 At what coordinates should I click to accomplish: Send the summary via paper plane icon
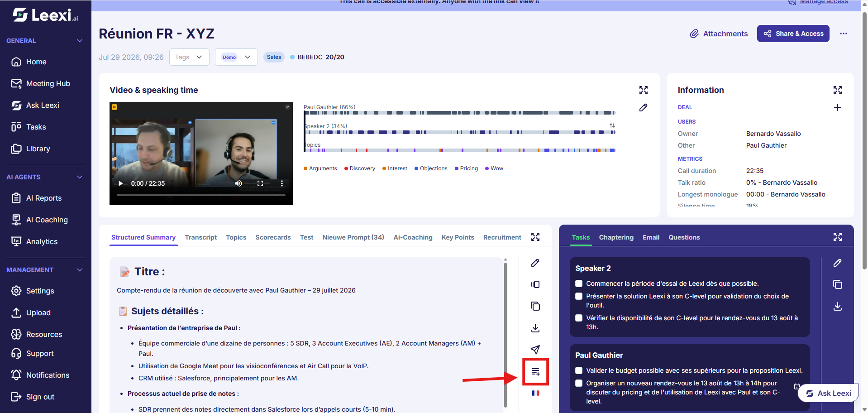pyautogui.click(x=535, y=349)
